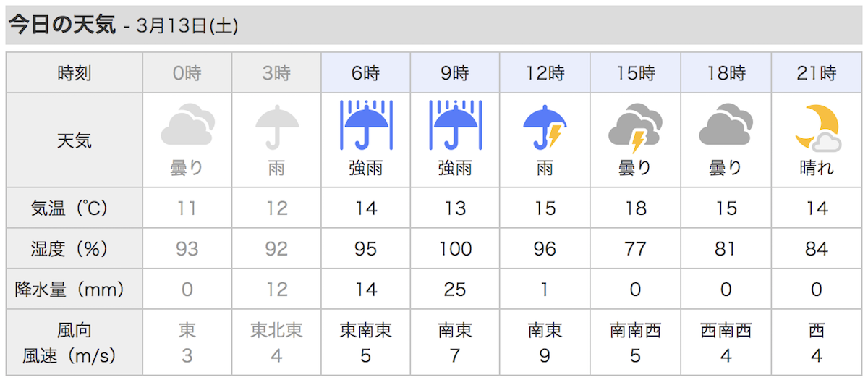
Task: Click the moon and cloud icon at 21時
Action: (817, 127)
